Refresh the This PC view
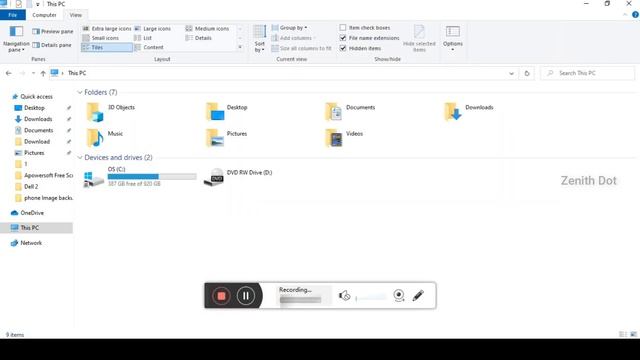 click(x=527, y=73)
